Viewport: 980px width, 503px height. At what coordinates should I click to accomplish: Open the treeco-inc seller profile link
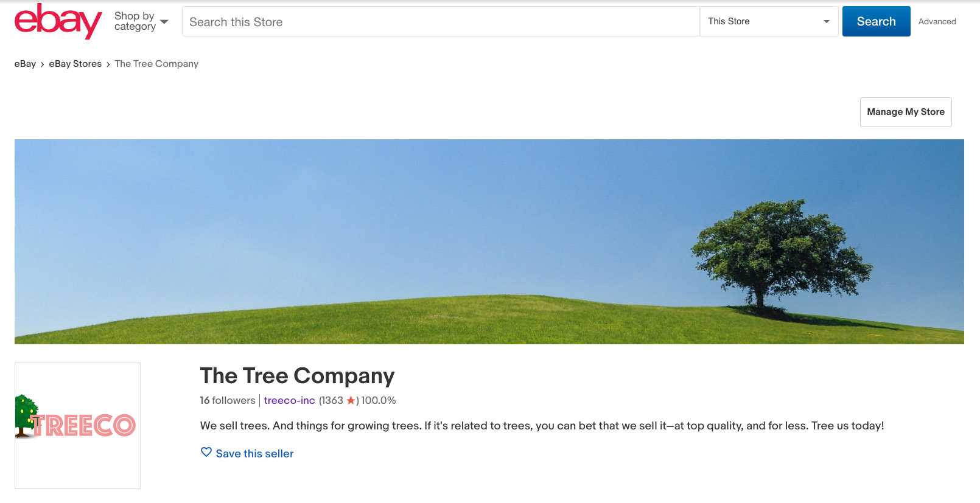coord(289,400)
